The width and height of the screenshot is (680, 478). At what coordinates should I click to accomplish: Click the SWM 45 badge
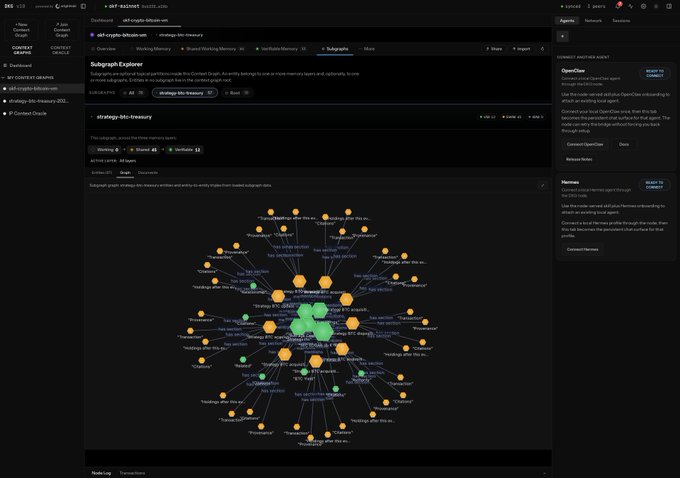coord(512,117)
